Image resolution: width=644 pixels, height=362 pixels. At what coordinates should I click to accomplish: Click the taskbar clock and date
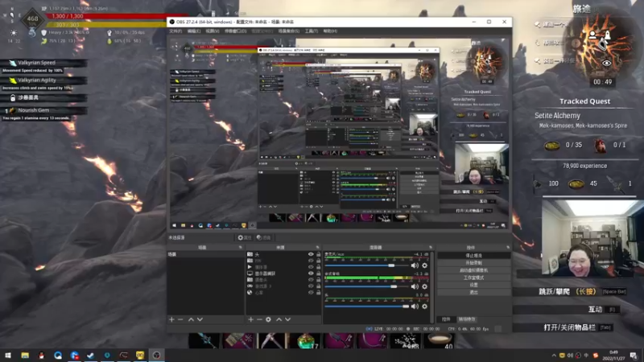coord(613,356)
